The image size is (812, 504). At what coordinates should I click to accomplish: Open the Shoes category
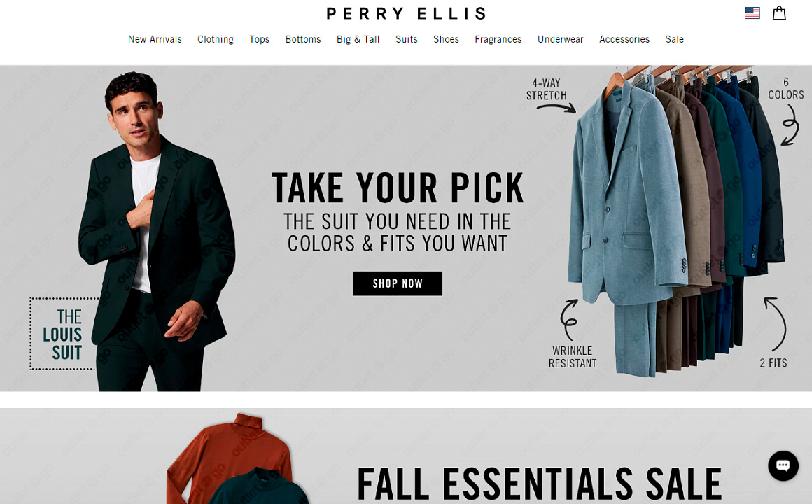click(x=446, y=39)
